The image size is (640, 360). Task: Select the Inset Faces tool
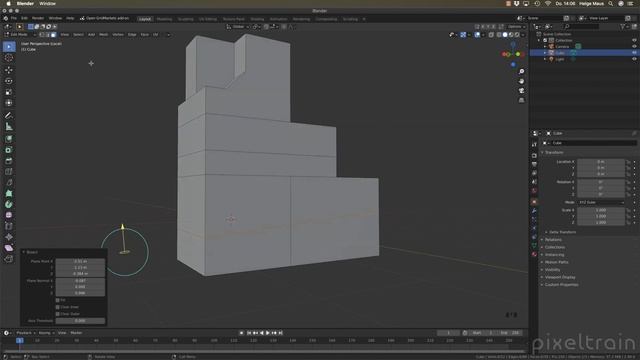[9, 150]
